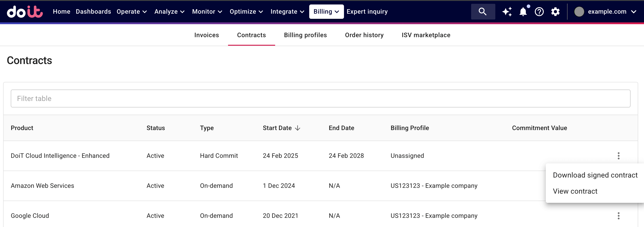Click the Filter table input field
The image size is (644, 227).
click(x=320, y=99)
